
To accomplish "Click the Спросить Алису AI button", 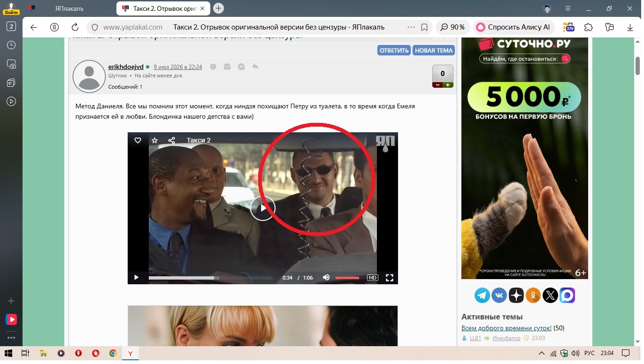I will click(514, 27).
